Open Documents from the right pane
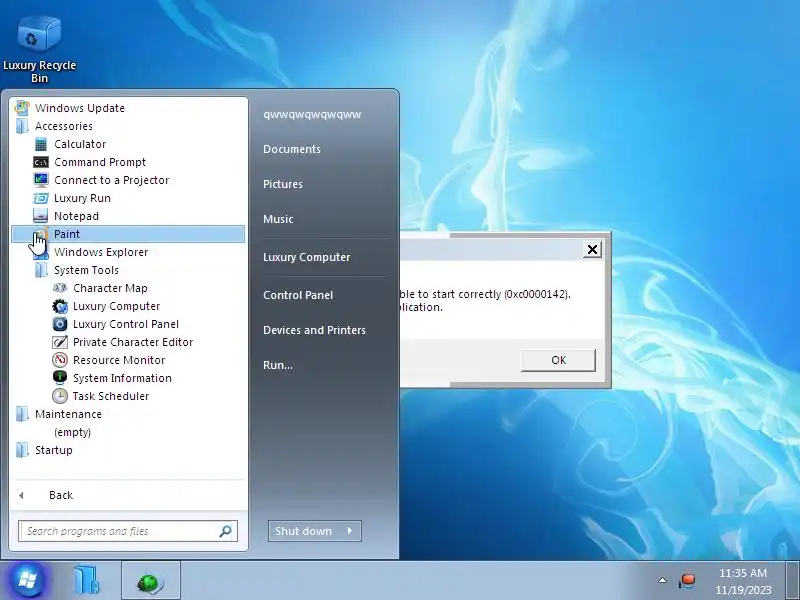The image size is (800, 600). point(292,149)
